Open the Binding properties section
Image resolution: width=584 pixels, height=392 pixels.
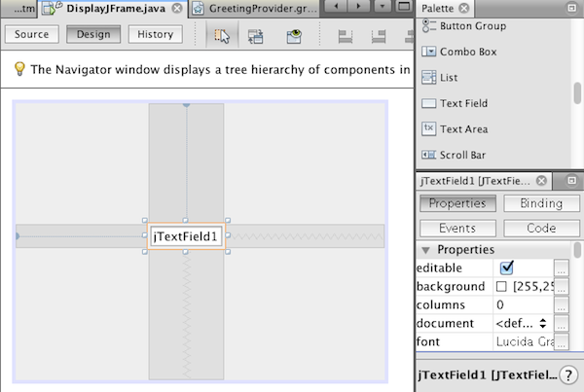coord(541,203)
